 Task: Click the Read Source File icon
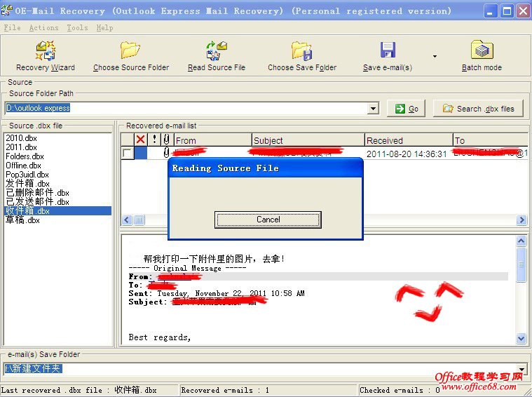click(x=217, y=51)
